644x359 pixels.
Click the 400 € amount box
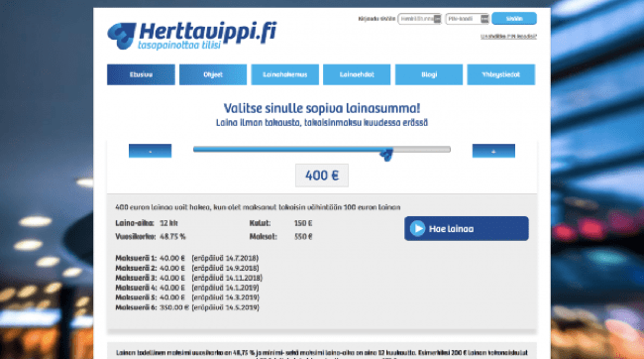tap(322, 176)
